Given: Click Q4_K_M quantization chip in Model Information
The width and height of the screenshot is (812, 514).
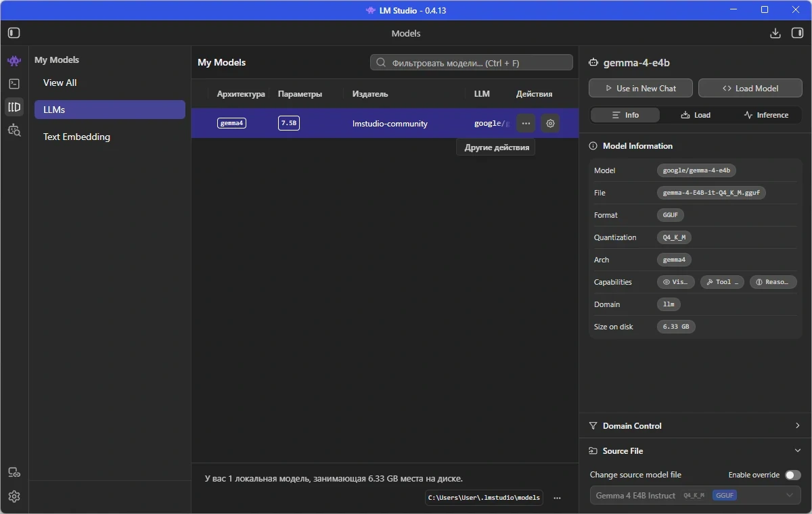Looking at the screenshot, I should pyautogui.click(x=674, y=237).
